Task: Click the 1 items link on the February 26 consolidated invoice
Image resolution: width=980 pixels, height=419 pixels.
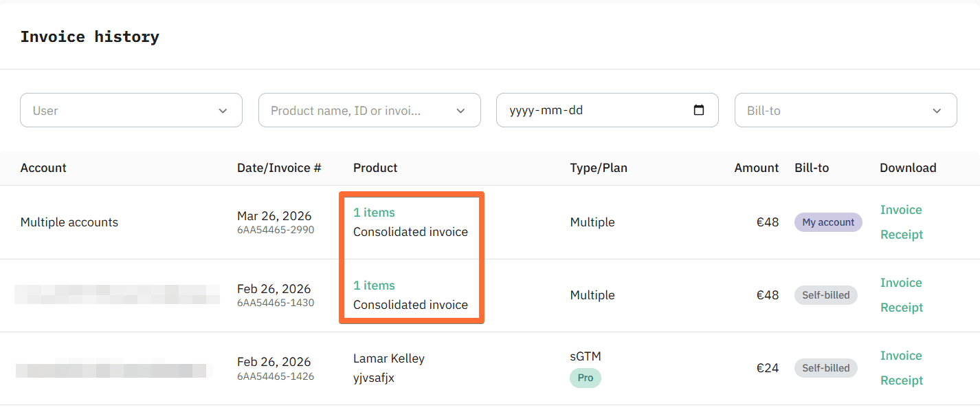Action: coord(374,285)
